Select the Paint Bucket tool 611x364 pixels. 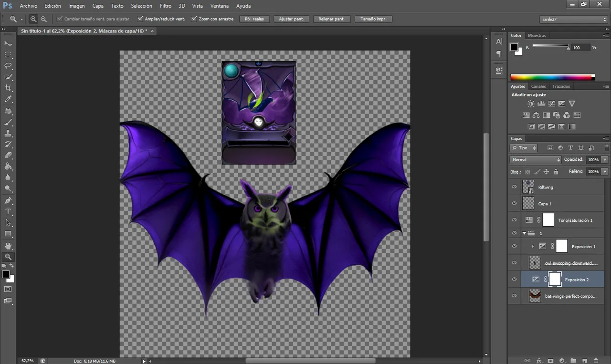point(8,166)
